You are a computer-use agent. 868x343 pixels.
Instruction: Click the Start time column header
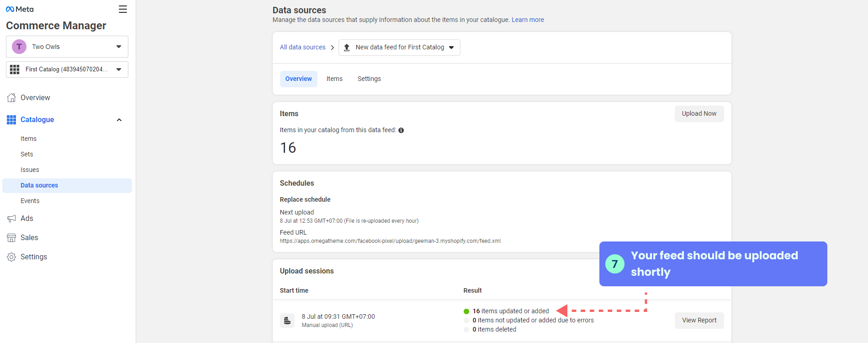point(294,290)
